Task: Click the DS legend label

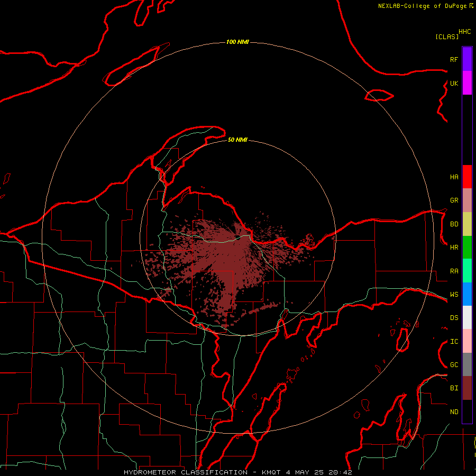Action: pyautogui.click(x=454, y=318)
